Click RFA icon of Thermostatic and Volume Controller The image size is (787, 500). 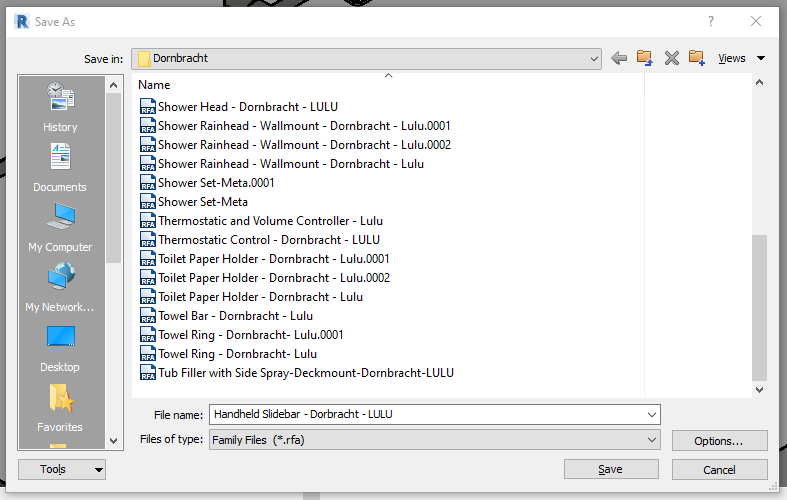tap(148, 221)
